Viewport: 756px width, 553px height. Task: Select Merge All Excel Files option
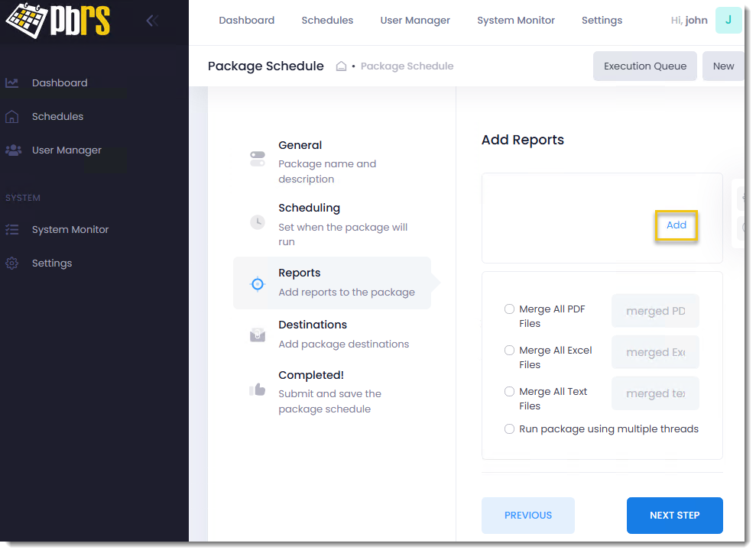[509, 351]
